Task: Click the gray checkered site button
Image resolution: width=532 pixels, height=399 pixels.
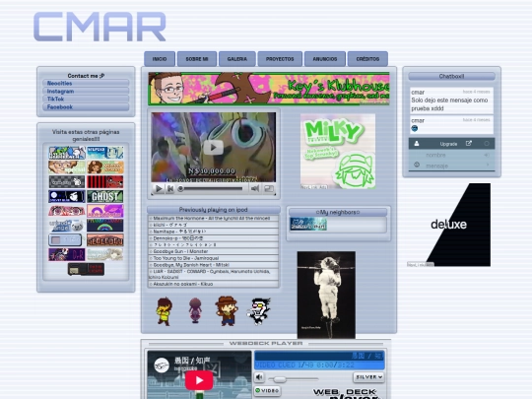Action: click(x=67, y=182)
